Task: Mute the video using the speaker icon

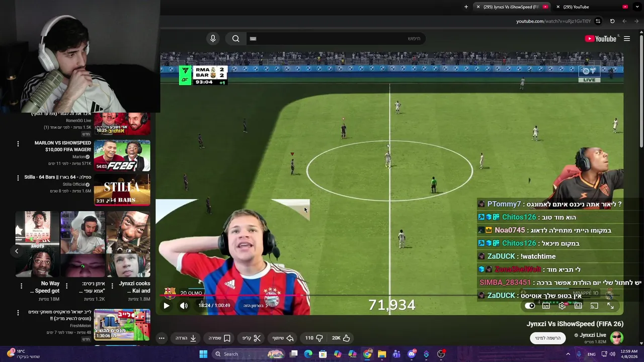Action: [184, 305]
